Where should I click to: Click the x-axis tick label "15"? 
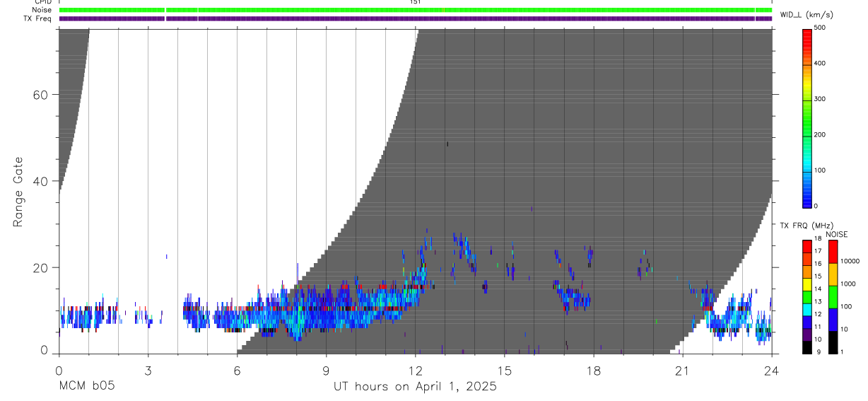point(505,370)
